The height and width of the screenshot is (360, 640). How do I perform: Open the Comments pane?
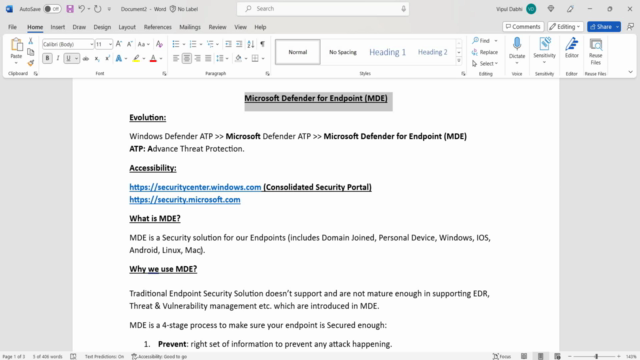click(x=523, y=27)
